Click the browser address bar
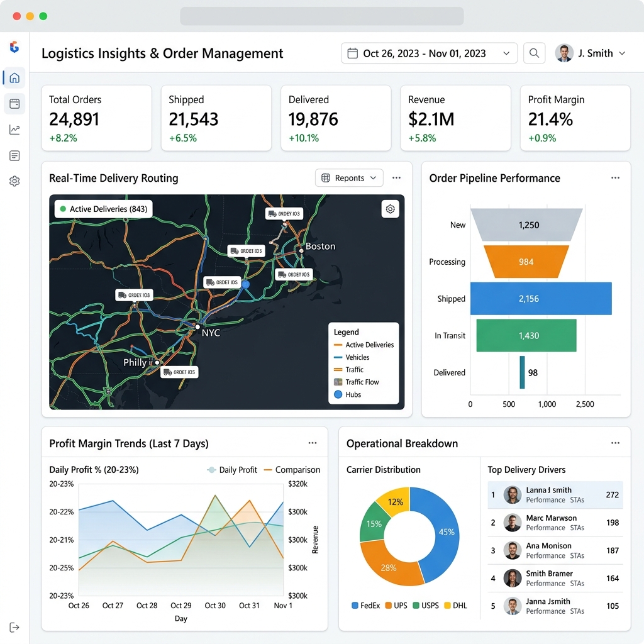644x644 pixels. pos(321,16)
